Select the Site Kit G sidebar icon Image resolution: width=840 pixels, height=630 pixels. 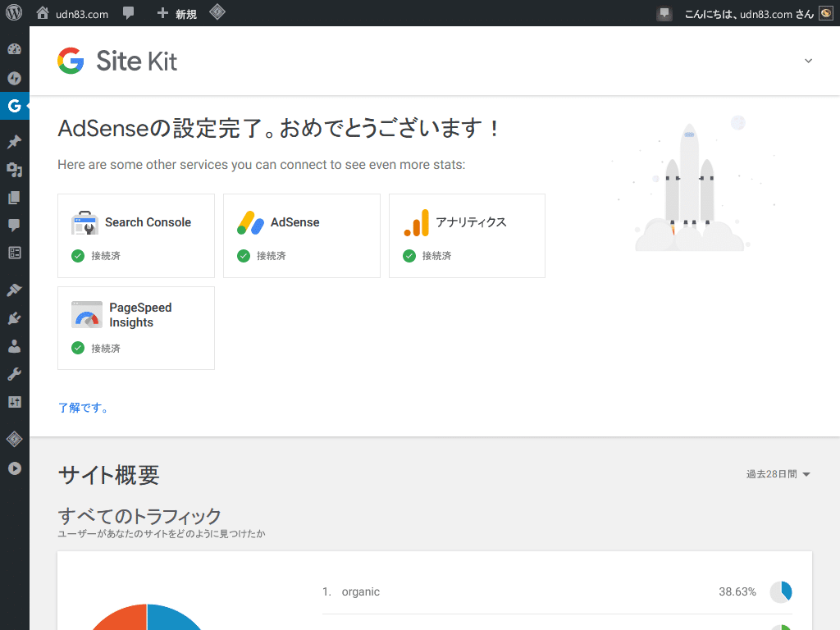pyautogui.click(x=15, y=106)
